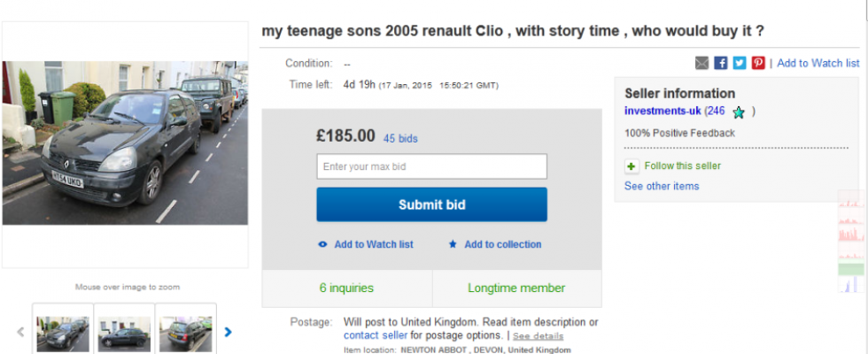Share the listing on Facebook

721,63
